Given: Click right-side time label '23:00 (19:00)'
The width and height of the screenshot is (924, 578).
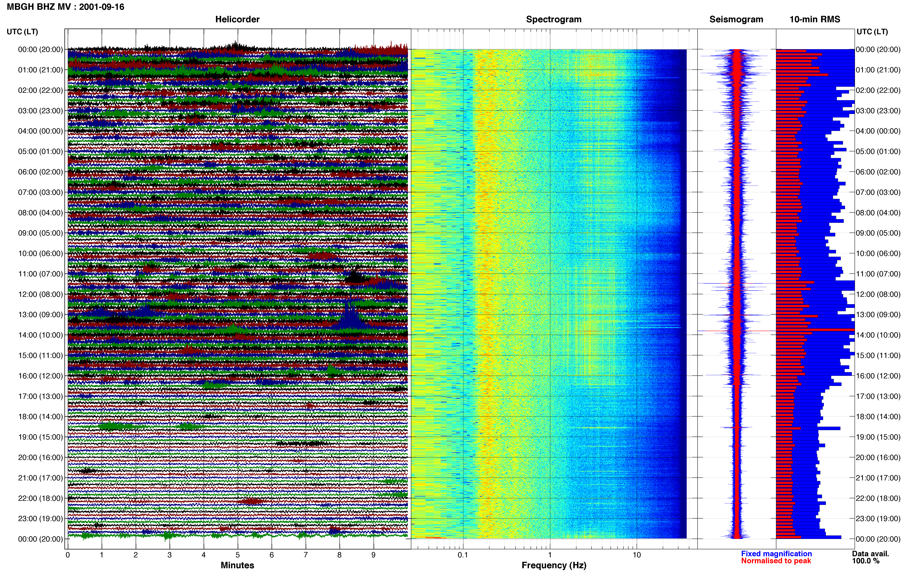Looking at the screenshot, I should pos(878,518).
